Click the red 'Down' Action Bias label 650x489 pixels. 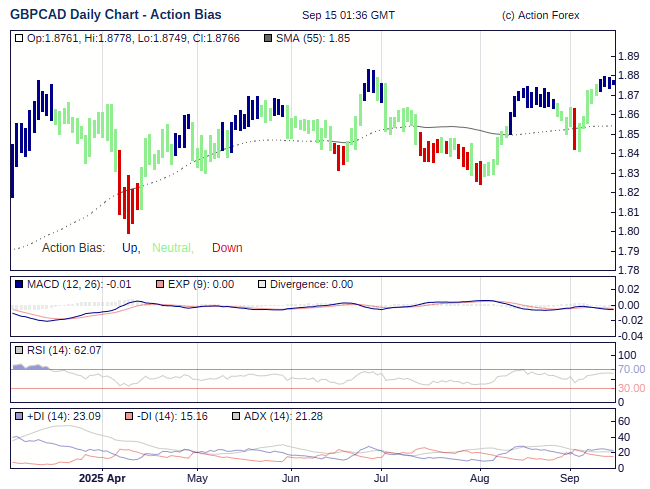[x=227, y=248]
